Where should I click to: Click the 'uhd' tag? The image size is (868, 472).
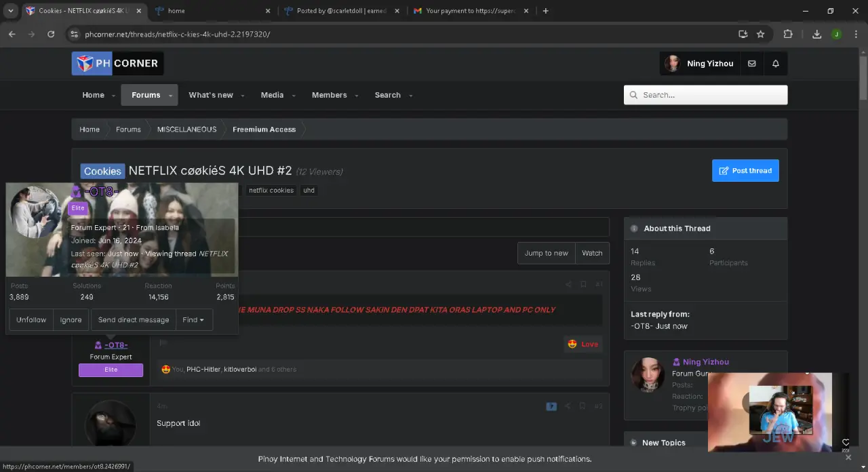[309, 191]
